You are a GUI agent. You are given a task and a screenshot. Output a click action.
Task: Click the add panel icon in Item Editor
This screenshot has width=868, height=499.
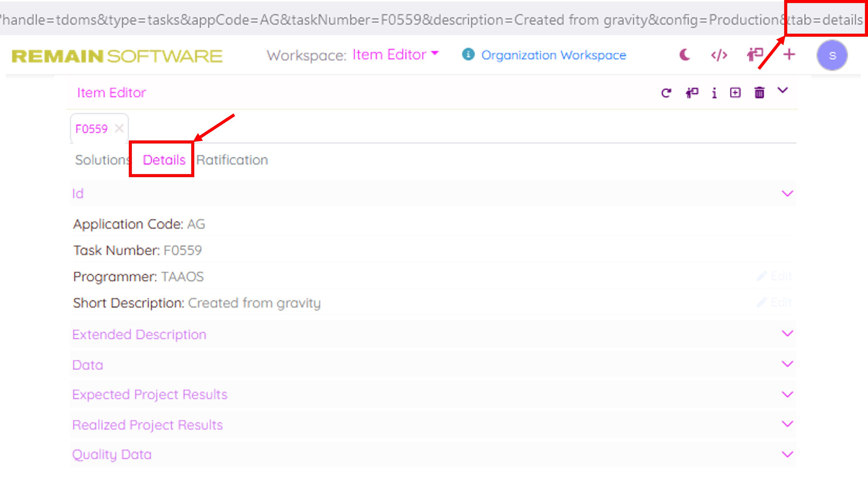coord(736,93)
